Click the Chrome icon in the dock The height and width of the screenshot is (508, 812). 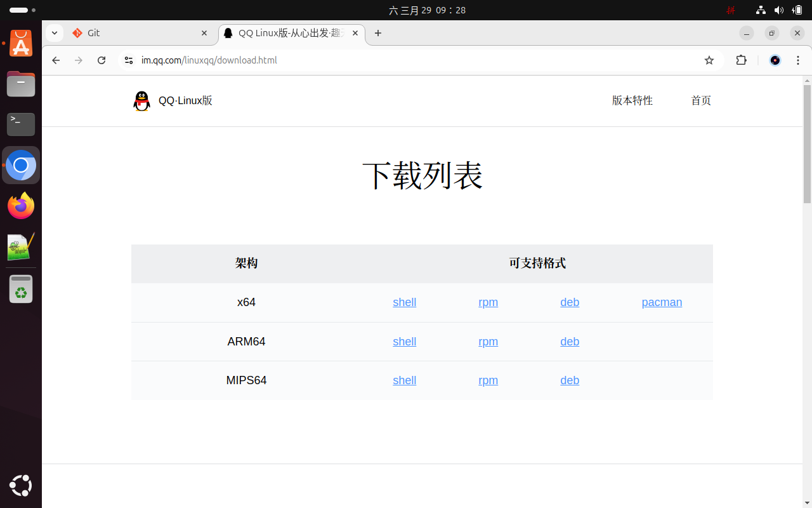pyautogui.click(x=21, y=165)
